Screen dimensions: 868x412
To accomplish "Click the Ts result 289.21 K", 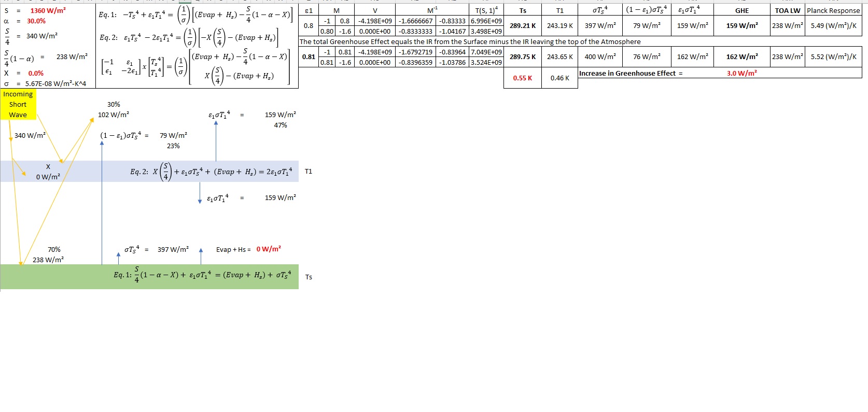I will (522, 25).
